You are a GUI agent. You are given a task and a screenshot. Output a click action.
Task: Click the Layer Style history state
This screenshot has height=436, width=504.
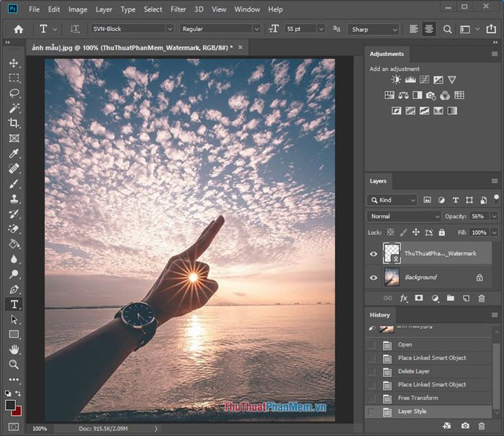coord(428,412)
